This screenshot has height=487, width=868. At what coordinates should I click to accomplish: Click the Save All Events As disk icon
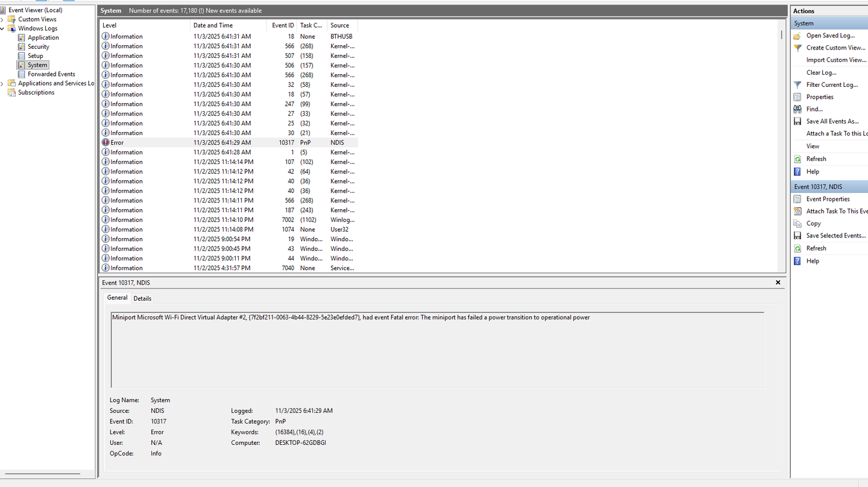pos(797,122)
